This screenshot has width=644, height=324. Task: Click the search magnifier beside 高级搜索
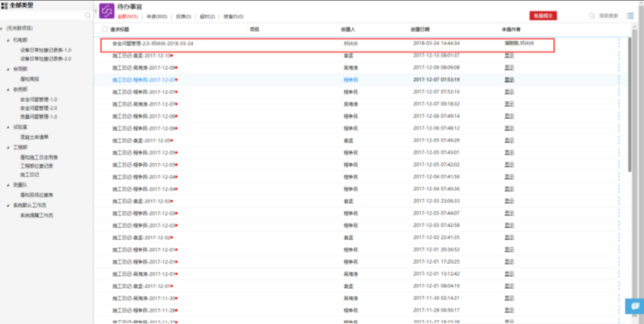pos(592,16)
